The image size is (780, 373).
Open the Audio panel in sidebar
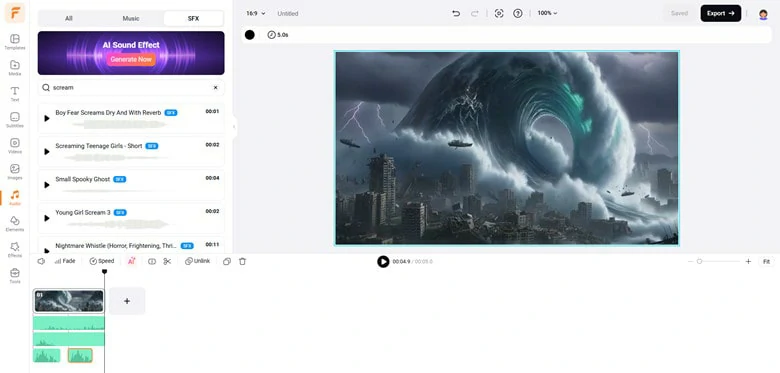click(14, 197)
